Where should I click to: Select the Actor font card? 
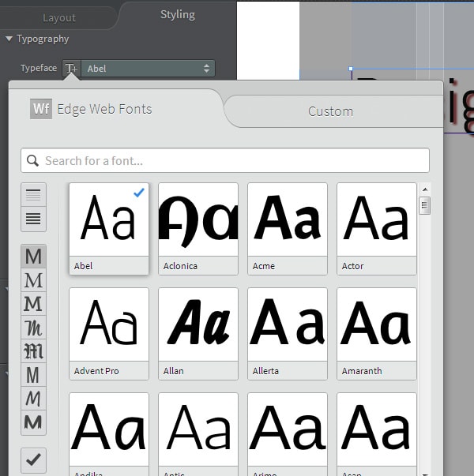(x=377, y=229)
